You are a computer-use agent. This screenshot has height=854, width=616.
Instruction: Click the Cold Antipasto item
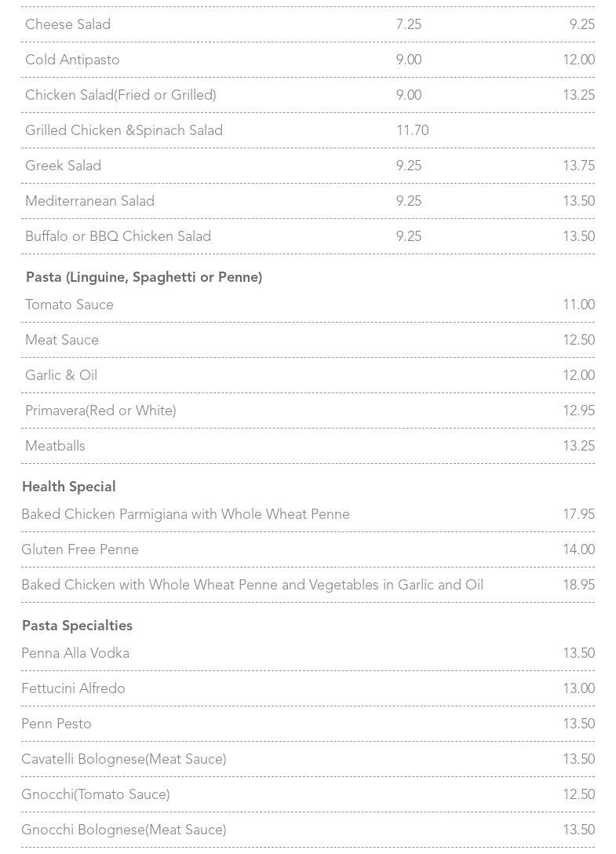click(72, 60)
